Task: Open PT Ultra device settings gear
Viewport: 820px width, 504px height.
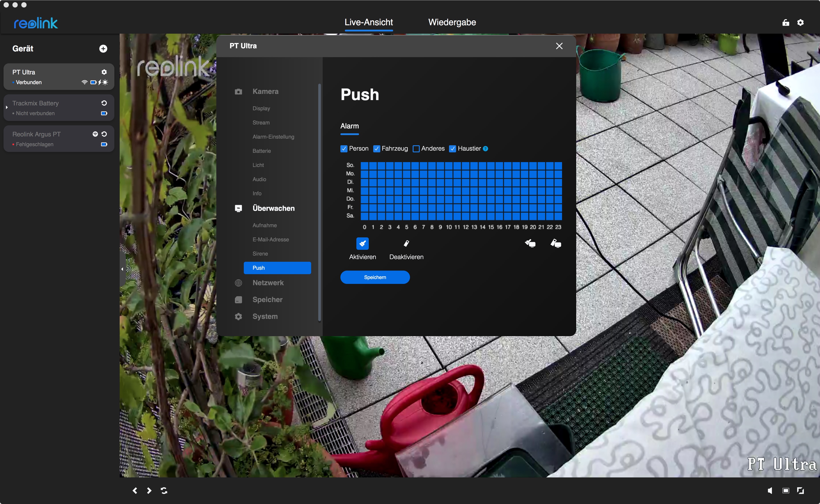Action: click(x=104, y=72)
